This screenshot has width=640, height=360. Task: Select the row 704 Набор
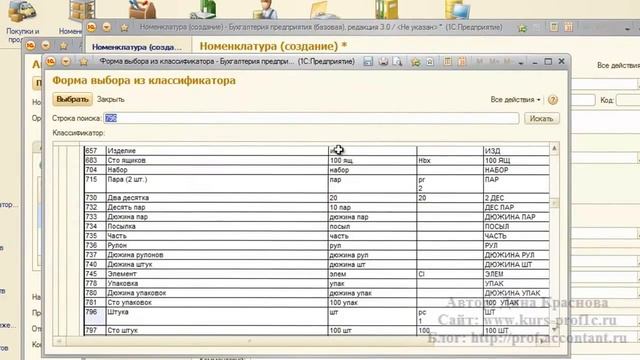[x=316, y=170]
